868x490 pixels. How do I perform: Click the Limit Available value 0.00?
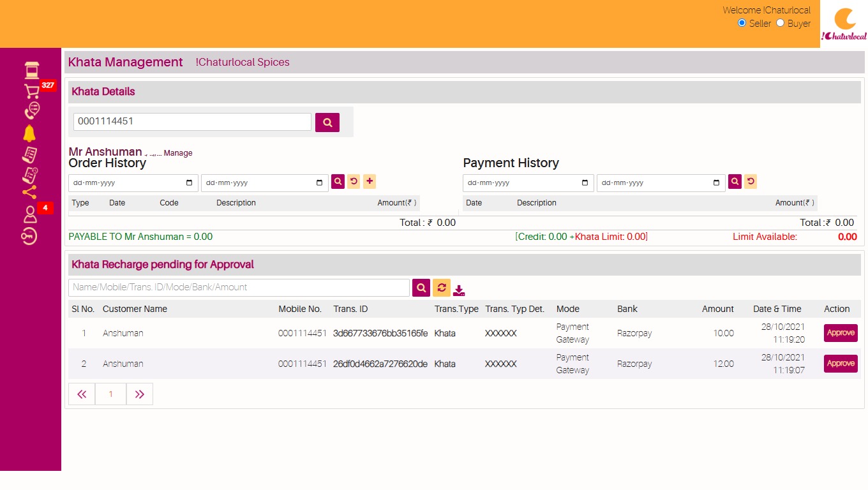[x=847, y=237]
